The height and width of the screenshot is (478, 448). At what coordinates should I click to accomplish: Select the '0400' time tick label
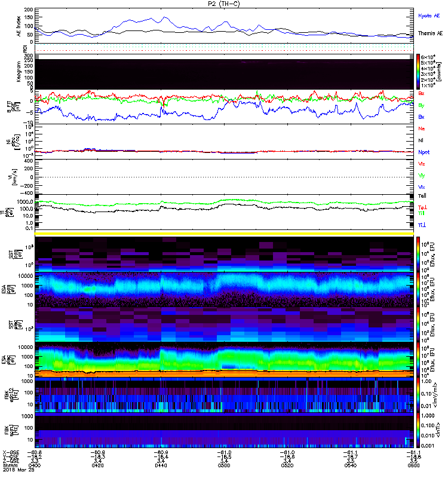click(x=34, y=465)
